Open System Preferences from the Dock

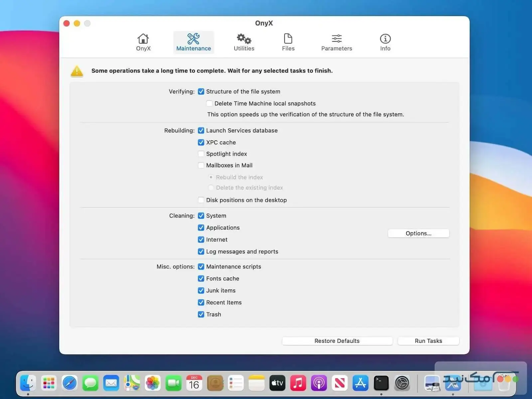402,383
